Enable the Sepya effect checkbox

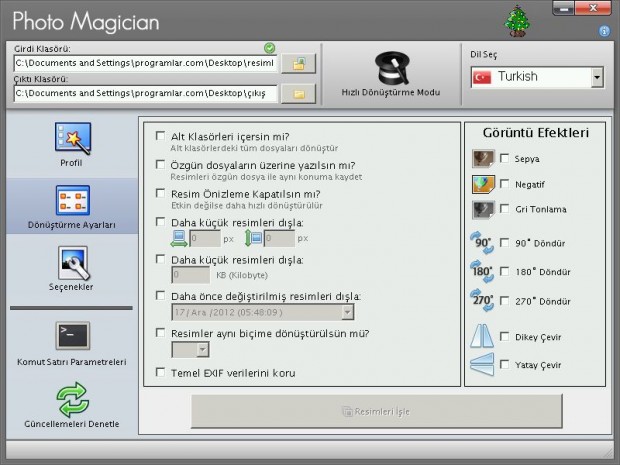tap(504, 159)
